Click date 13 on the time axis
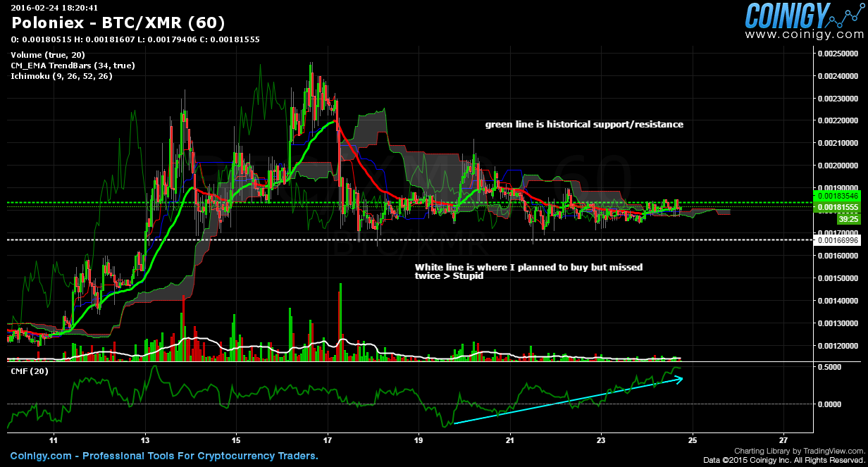This screenshot has height=467, width=868. click(144, 440)
